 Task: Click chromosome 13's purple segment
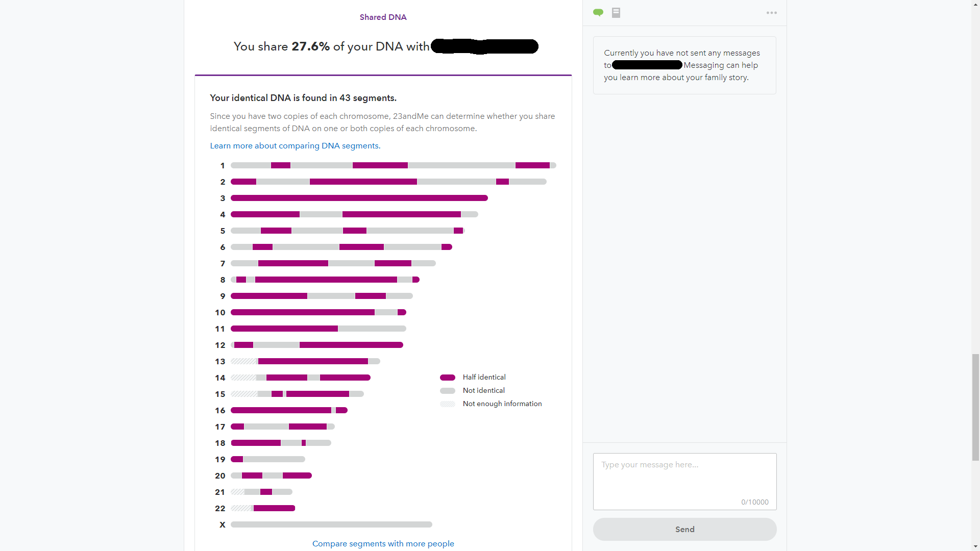click(313, 361)
